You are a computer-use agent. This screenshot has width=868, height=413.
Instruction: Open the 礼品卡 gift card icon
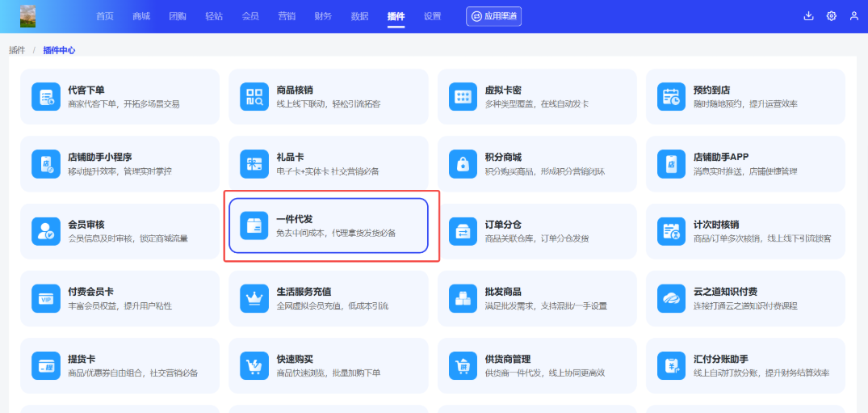point(254,164)
